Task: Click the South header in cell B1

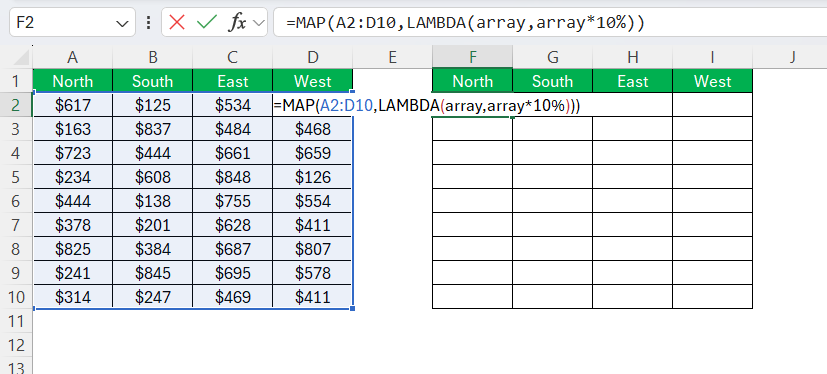Action: click(152, 81)
